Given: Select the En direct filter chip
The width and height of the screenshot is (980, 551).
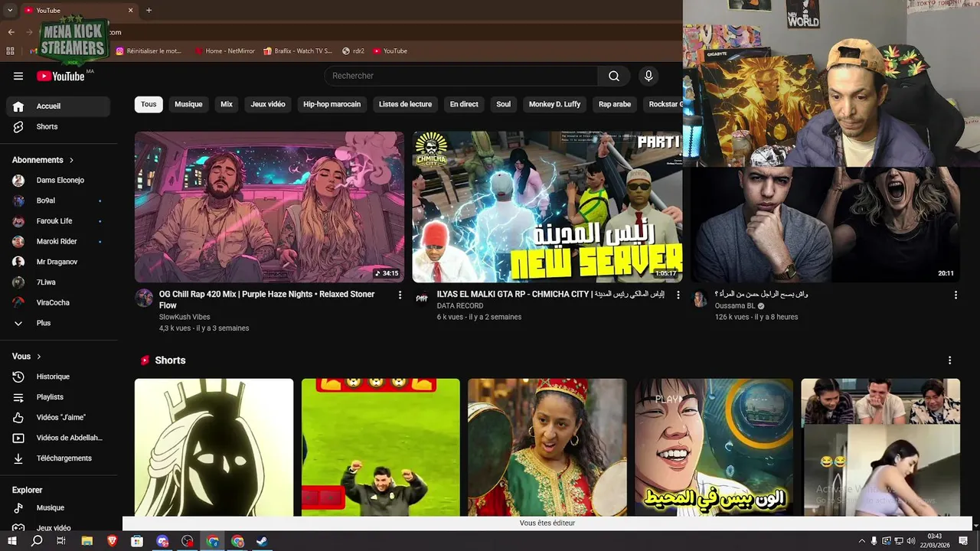Looking at the screenshot, I should pyautogui.click(x=464, y=104).
